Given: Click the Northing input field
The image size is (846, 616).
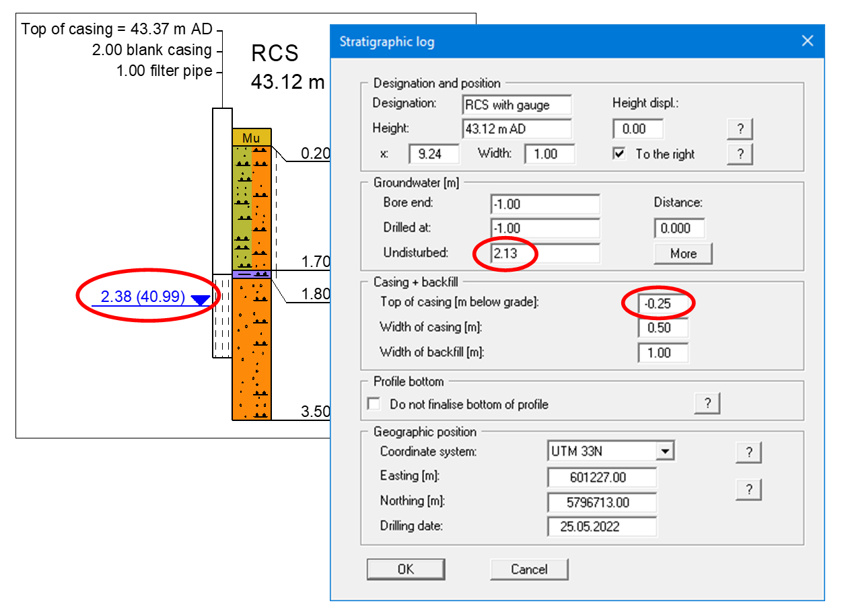Looking at the screenshot, I should click(x=602, y=502).
